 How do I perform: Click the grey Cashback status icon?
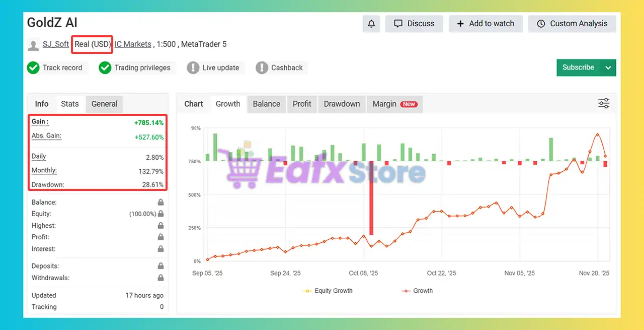(x=262, y=68)
